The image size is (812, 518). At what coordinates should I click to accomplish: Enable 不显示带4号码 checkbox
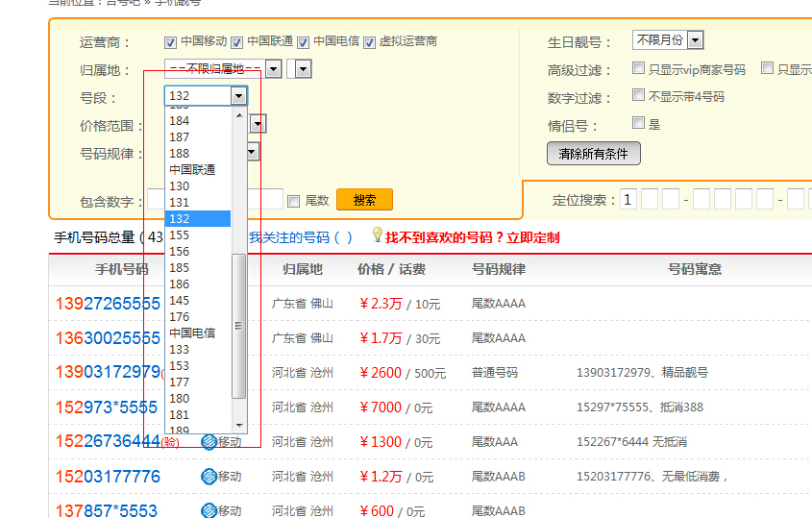[638, 95]
